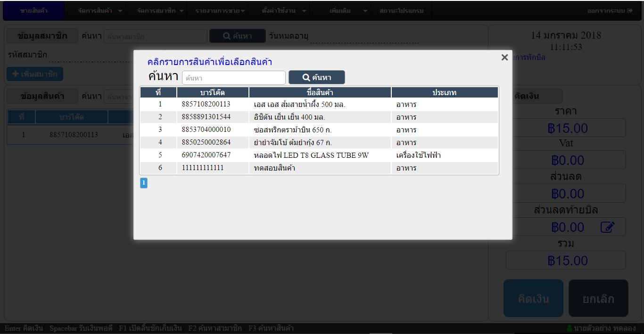Click the member search ค้นหา magnifier button
This screenshot has width=644, height=334.
pos(237,36)
